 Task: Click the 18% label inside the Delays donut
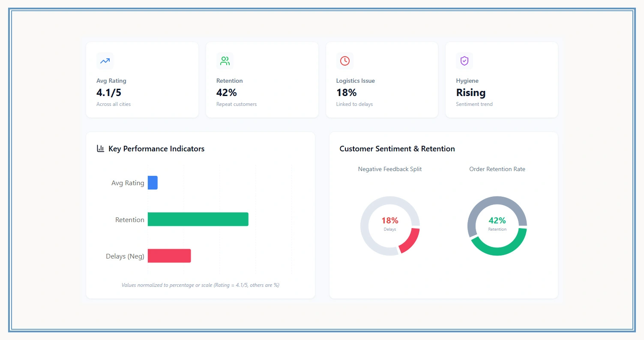[389, 220]
